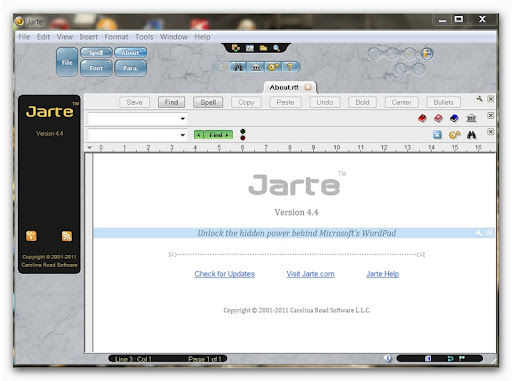
Task: Close the About.rtf tab
Action: pos(308,87)
